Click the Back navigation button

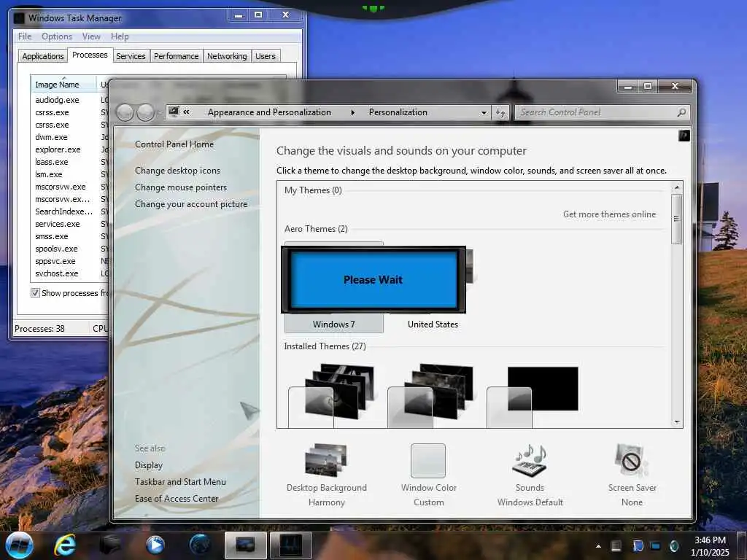[125, 113]
